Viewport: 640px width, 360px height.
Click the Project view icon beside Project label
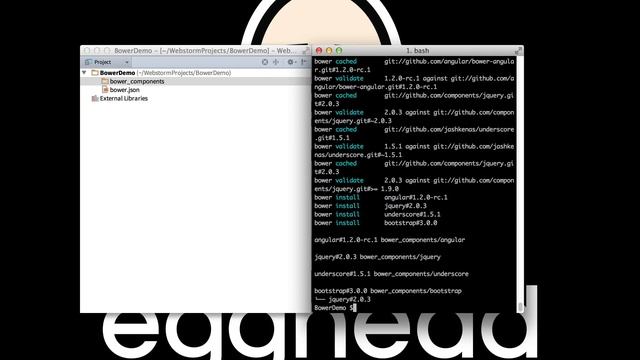(88, 62)
